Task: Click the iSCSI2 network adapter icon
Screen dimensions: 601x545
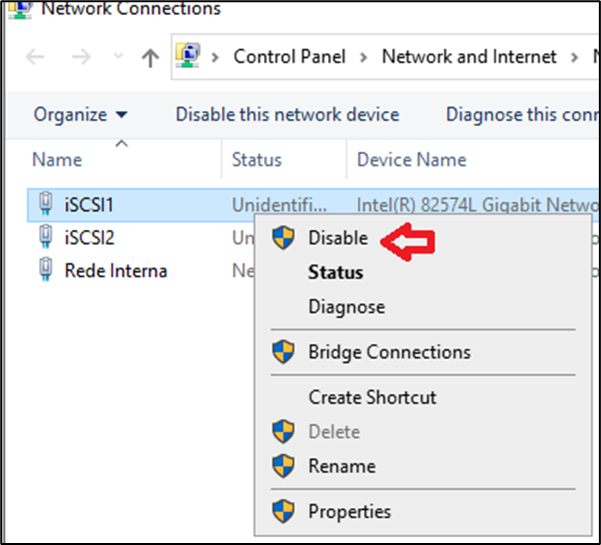Action: pyautogui.click(x=45, y=238)
